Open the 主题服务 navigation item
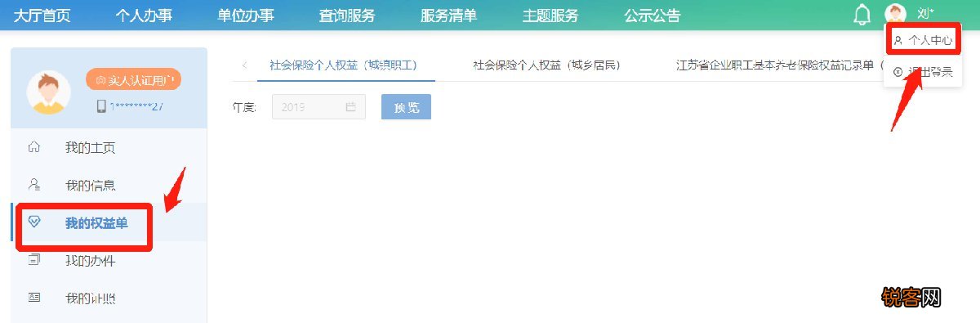The image size is (980, 323). (550, 16)
